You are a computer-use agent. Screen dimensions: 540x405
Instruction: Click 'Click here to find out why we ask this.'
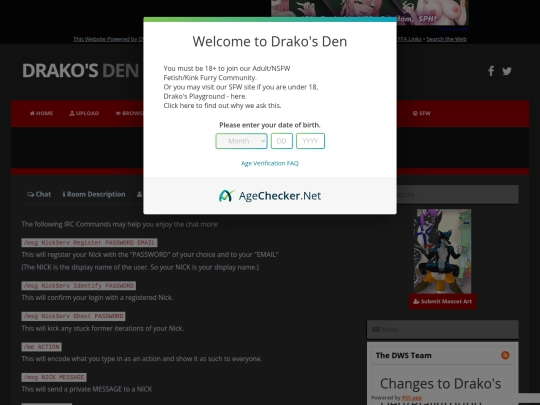coord(222,105)
